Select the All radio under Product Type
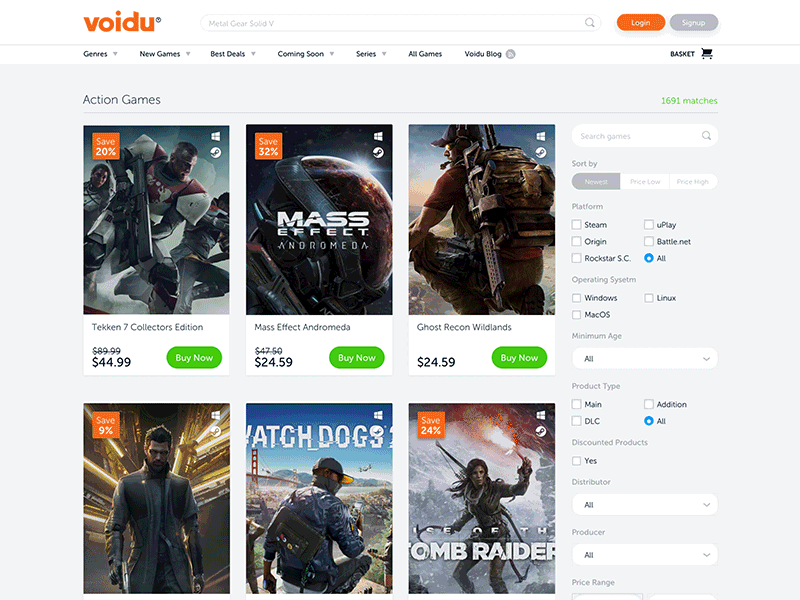 click(648, 421)
